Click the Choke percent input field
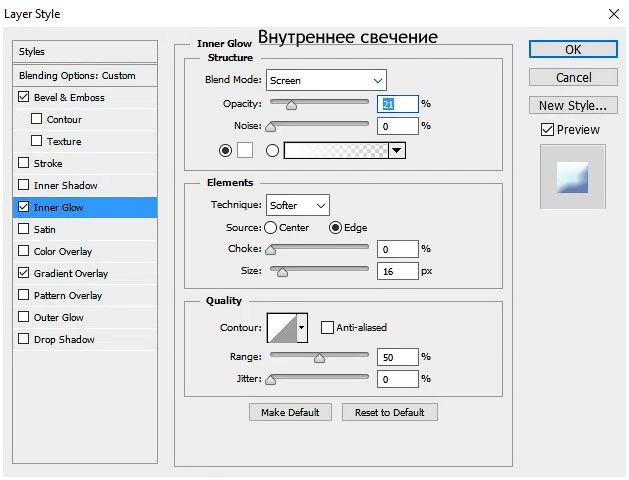The image size is (629, 480). (398, 249)
